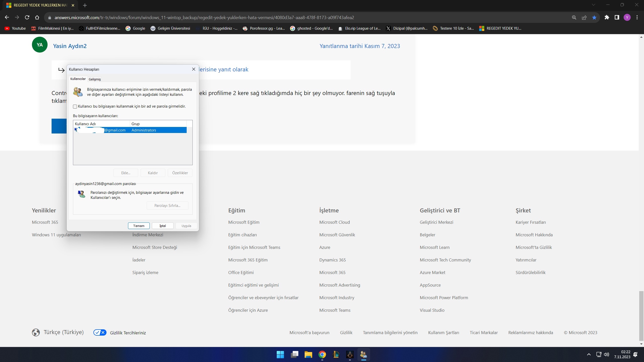Open the clock 02:22 date panel

click(x=622, y=354)
